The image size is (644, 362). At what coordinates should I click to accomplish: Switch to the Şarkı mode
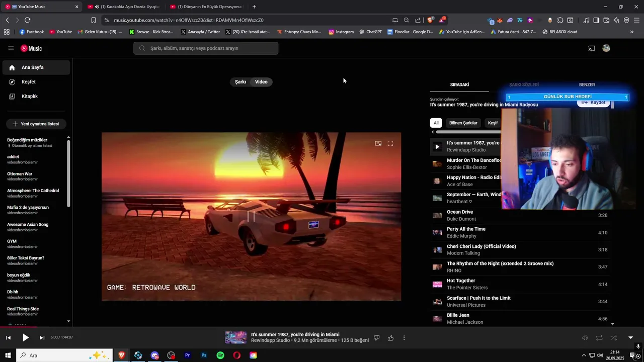click(240, 82)
